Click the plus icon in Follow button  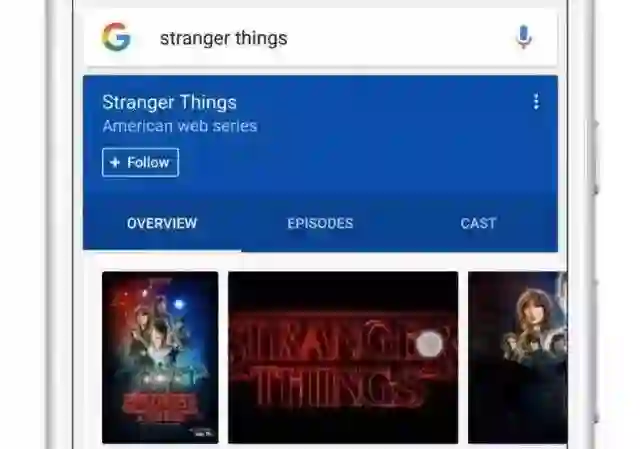coord(115,162)
